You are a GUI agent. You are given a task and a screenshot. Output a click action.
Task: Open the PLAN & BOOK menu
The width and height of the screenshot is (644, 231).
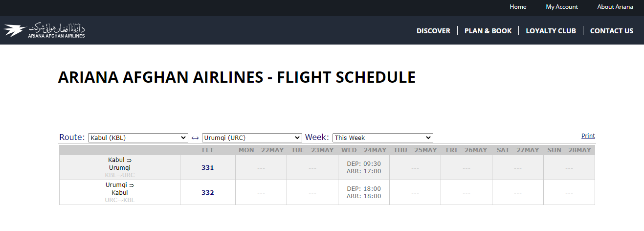click(x=488, y=31)
